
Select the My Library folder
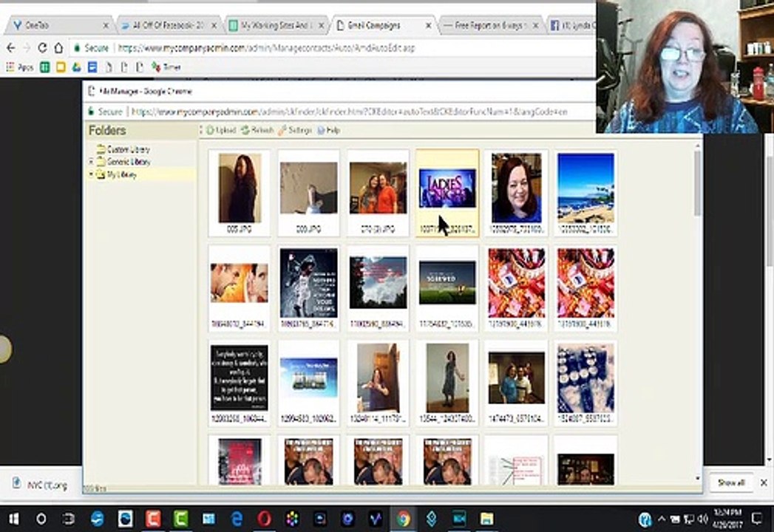[117, 174]
